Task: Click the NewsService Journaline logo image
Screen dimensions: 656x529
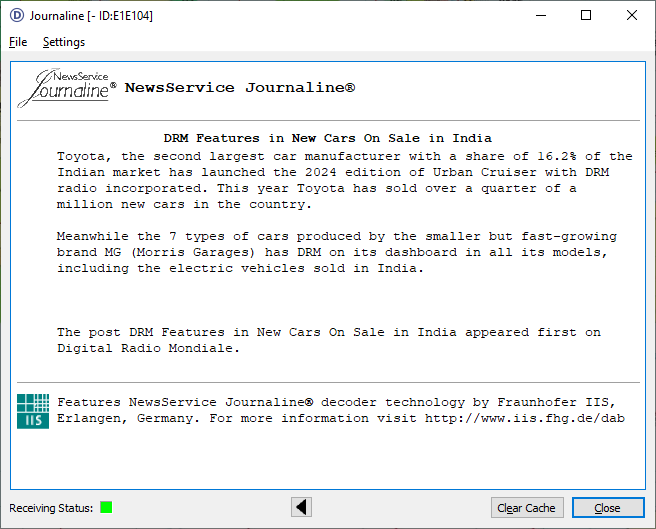Action: pos(66,88)
